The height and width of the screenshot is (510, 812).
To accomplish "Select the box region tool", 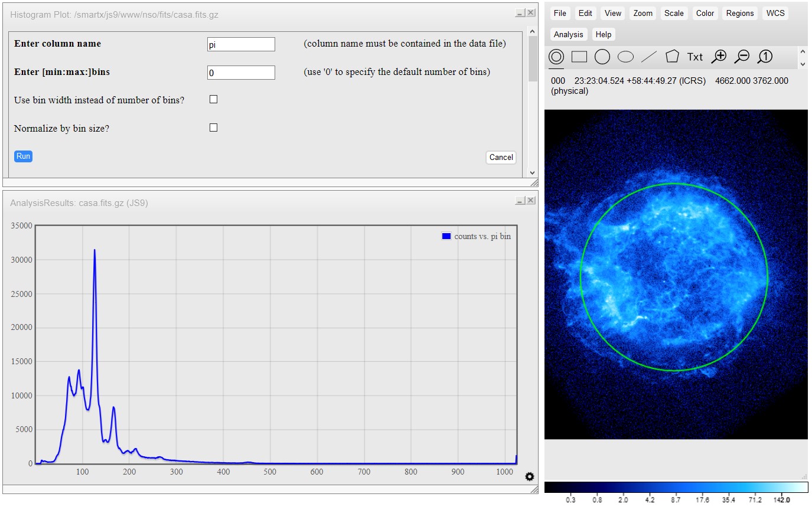I will (x=579, y=57).
